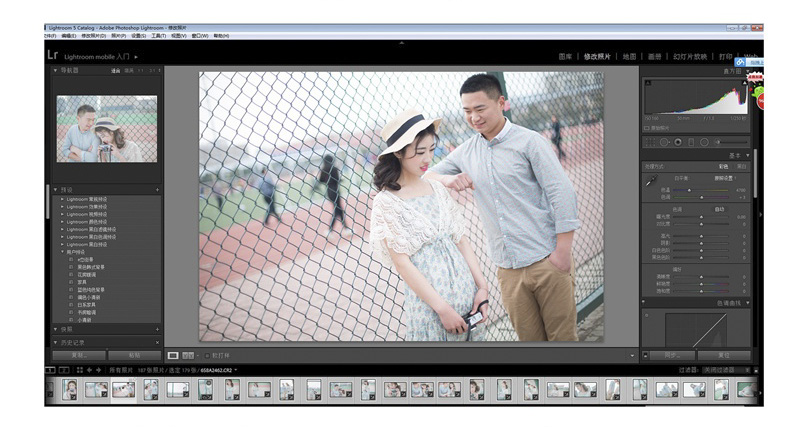Select the graduated filter tool
Screen dimensions: 800x427
pos(691,142)
